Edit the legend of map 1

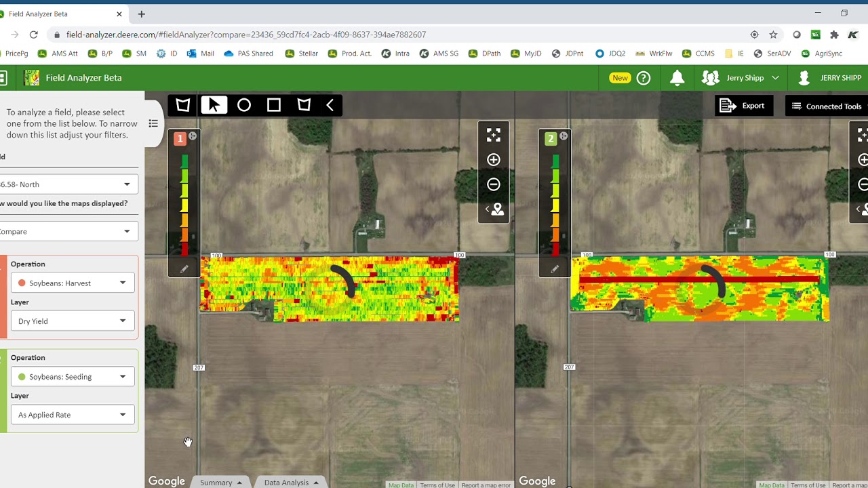point(184,269)
